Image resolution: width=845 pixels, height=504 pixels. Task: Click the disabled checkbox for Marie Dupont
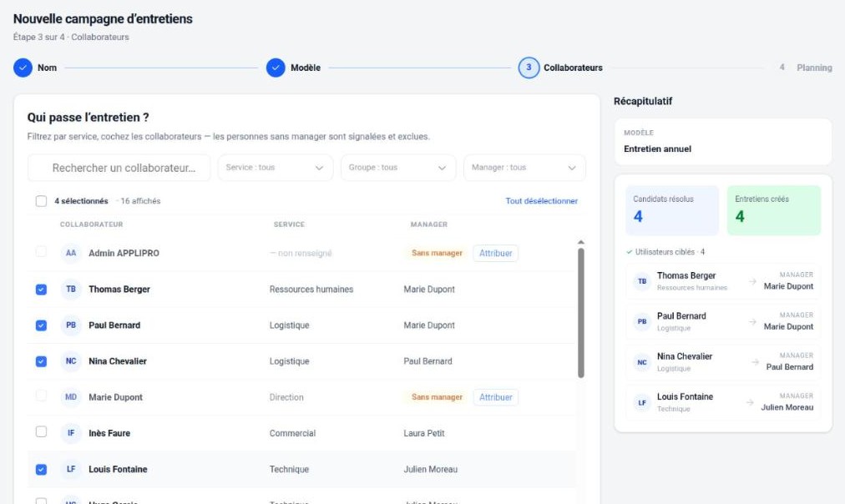pos(41,396)
